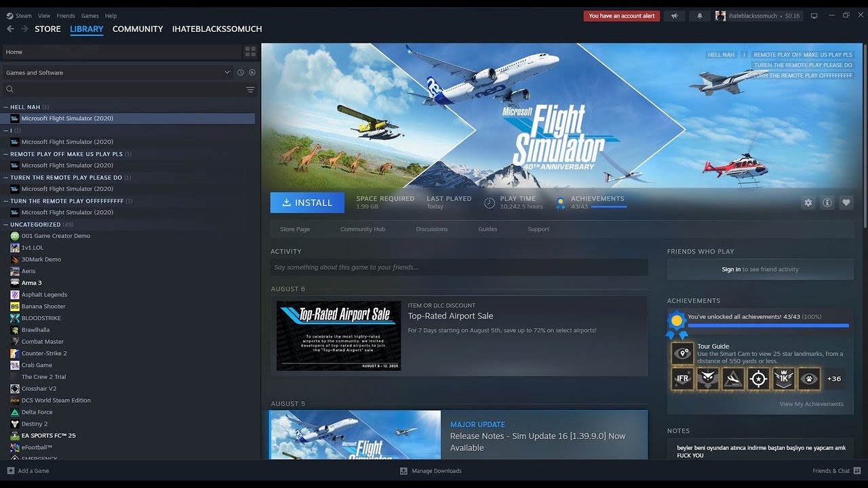This screenshot has height=488, width=868.
Task: Click the ready-to-play circle icon
Action: pos(252,73)
